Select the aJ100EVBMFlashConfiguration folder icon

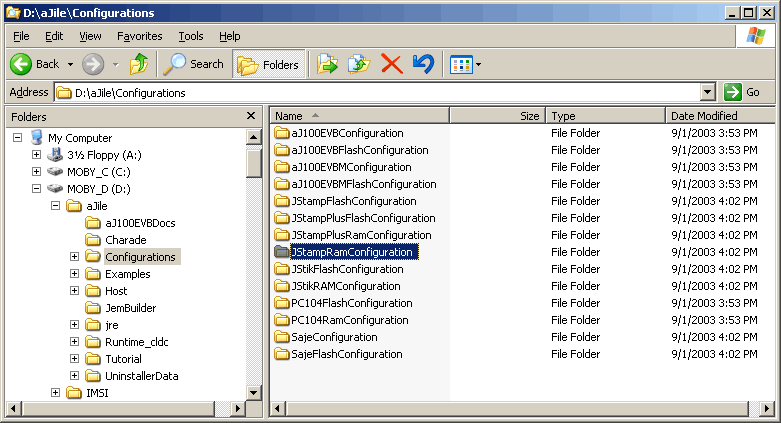282,184
